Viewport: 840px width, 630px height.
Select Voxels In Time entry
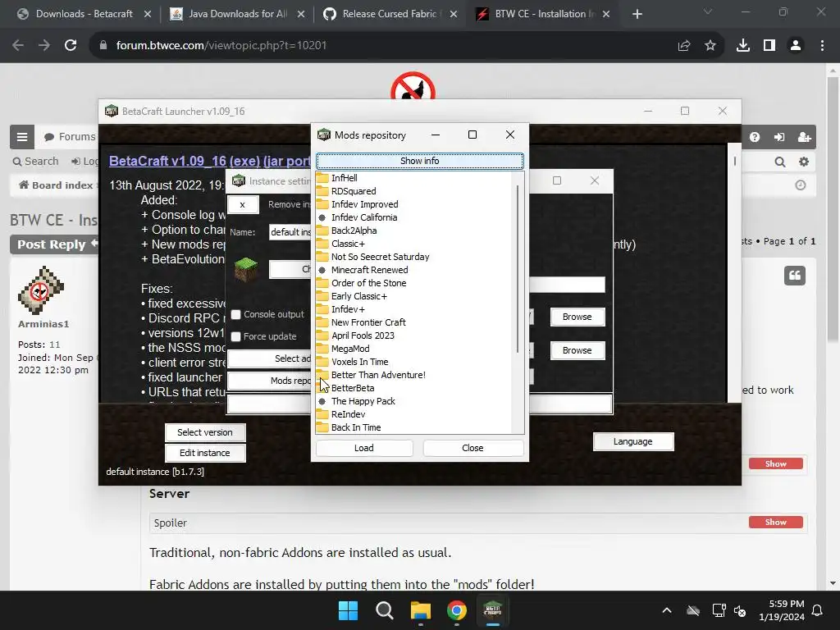pos(359,362)
